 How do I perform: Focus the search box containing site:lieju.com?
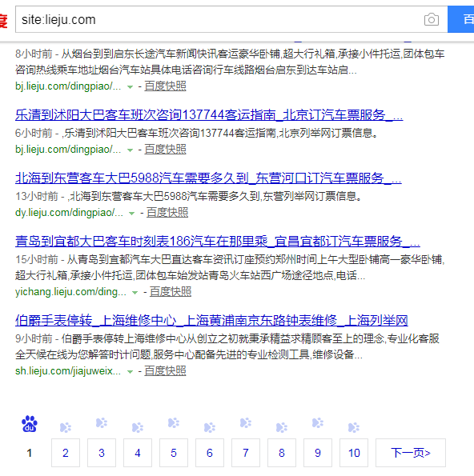231,19
